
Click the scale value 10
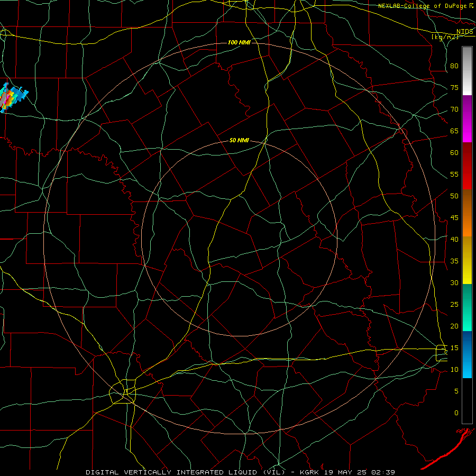[454, 370]
